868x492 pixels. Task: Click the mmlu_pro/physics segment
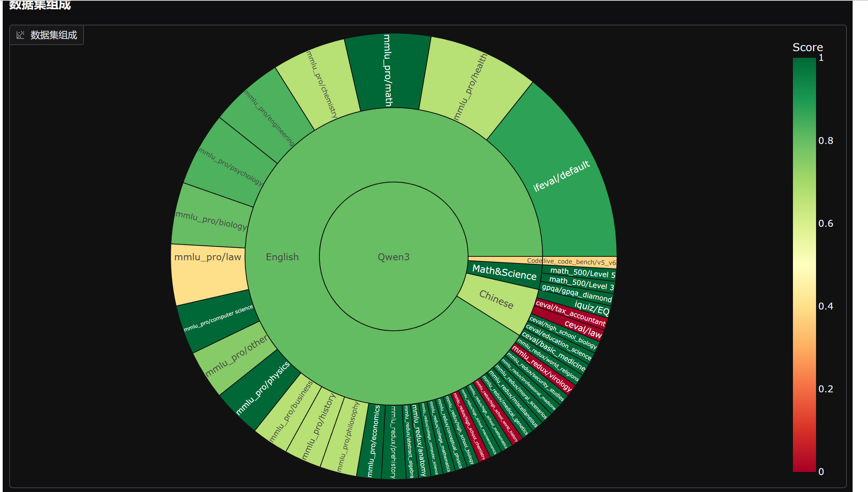click(263, 388)
